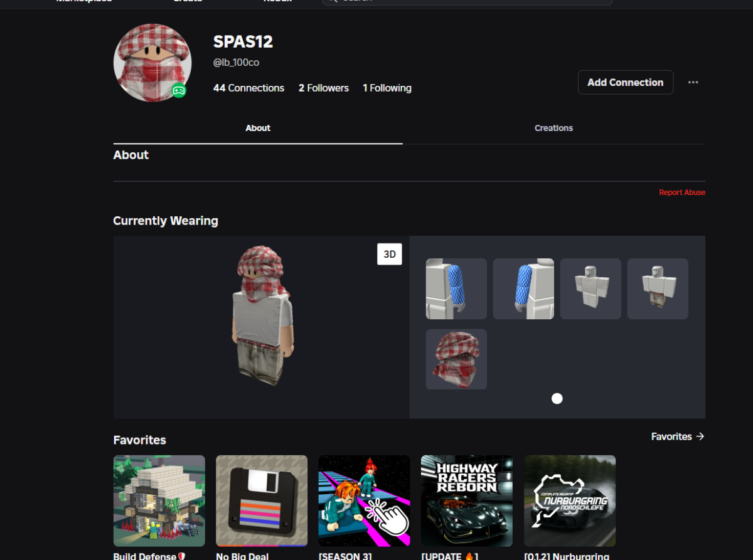This screenshot has width=753, height=560.
Task: Toggle avatar view with the 3D button
Action: pyautogui.click(x=390, y=254)
